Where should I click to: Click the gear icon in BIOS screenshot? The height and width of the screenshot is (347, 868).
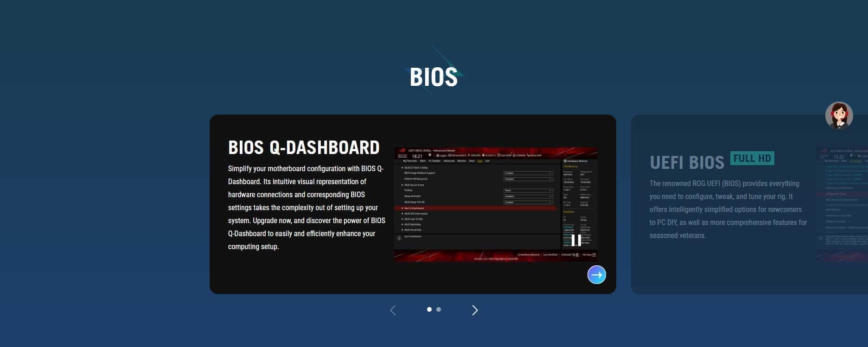coord(430,155)
